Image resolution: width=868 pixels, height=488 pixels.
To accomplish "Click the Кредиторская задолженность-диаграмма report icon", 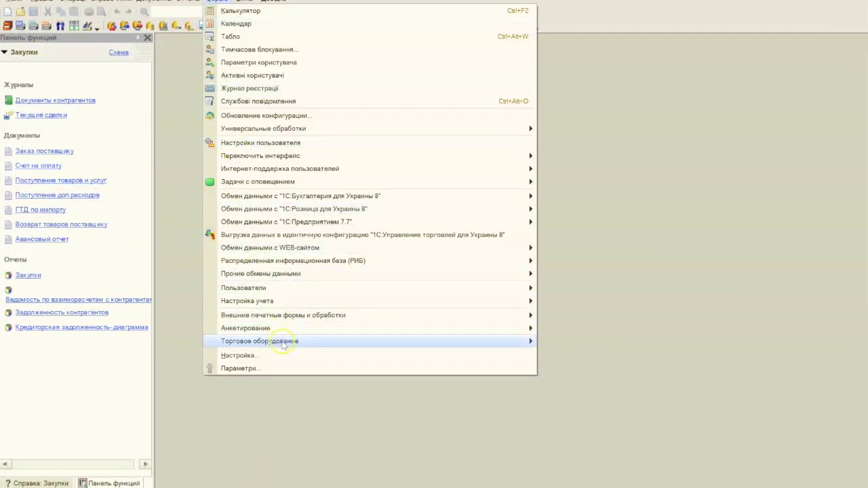I will click(8, 327).
